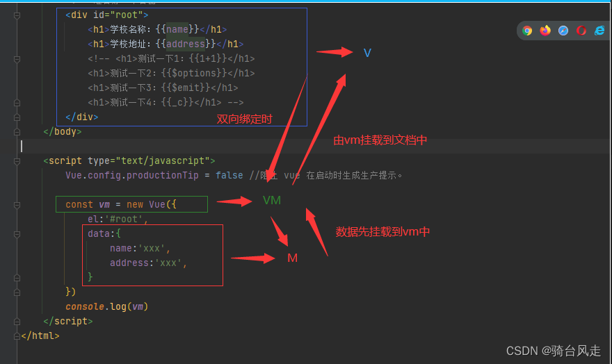
Task: Click fold marker beside </html> tag
Action: click(x=17, y=336)
